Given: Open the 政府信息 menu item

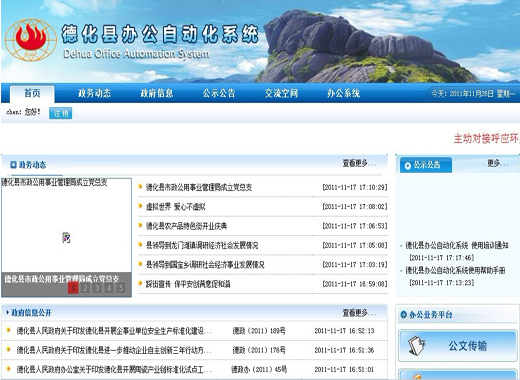Looking at the screenshot, I should [157, 93].
